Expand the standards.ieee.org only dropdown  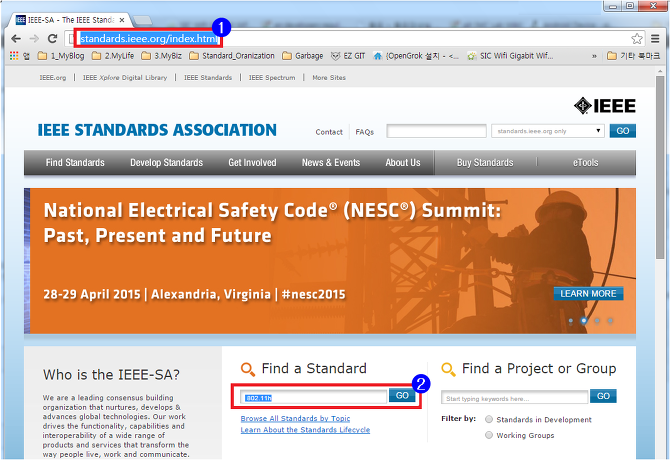click(548, 131)
